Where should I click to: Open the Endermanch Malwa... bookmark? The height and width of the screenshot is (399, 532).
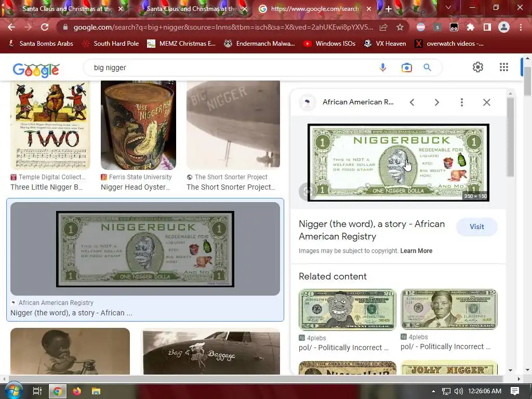(260, 44)
